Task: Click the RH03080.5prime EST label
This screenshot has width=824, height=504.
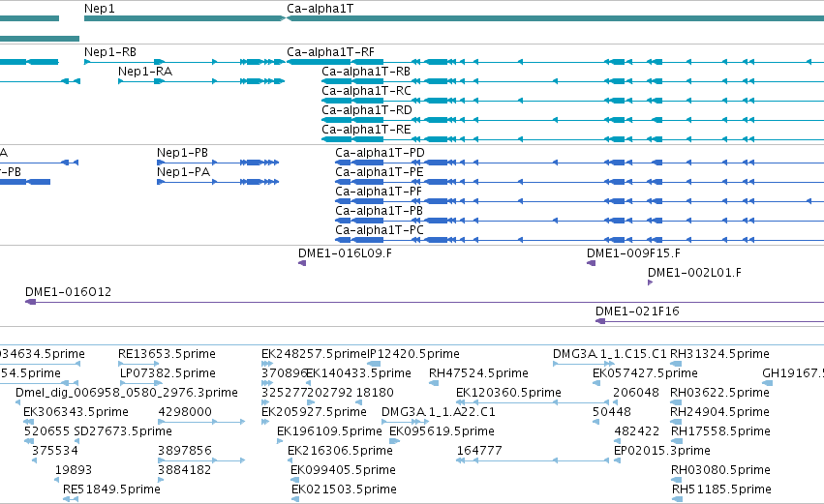Action: 721,471
